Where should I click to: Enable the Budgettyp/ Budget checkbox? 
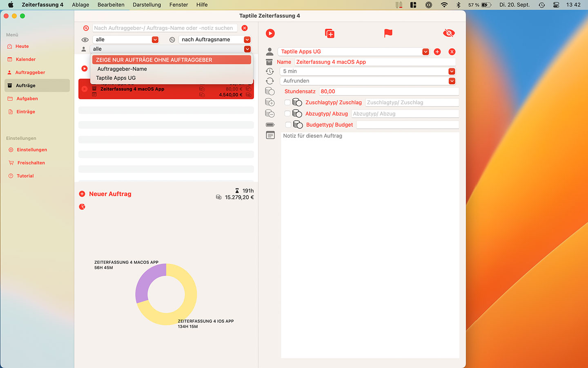288,125
